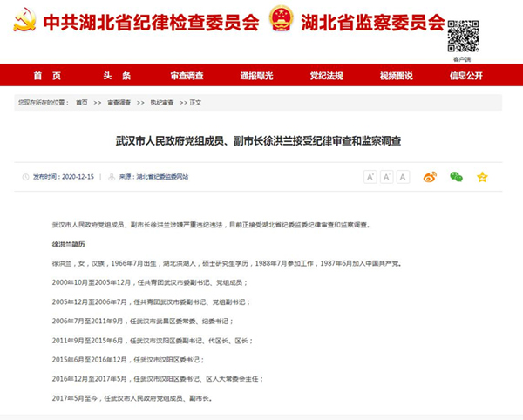This screenshot has width=523, height=420.
Task: Open the 党纪法规 section
Action: click(326, 76)
